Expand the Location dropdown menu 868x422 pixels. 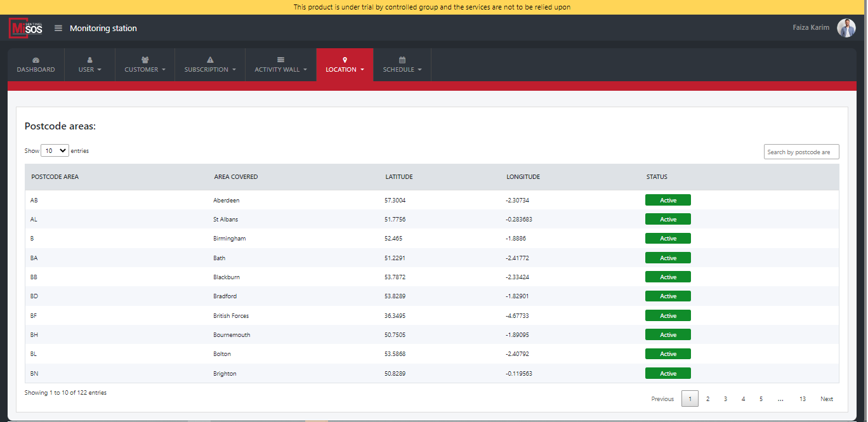[345, 70]
